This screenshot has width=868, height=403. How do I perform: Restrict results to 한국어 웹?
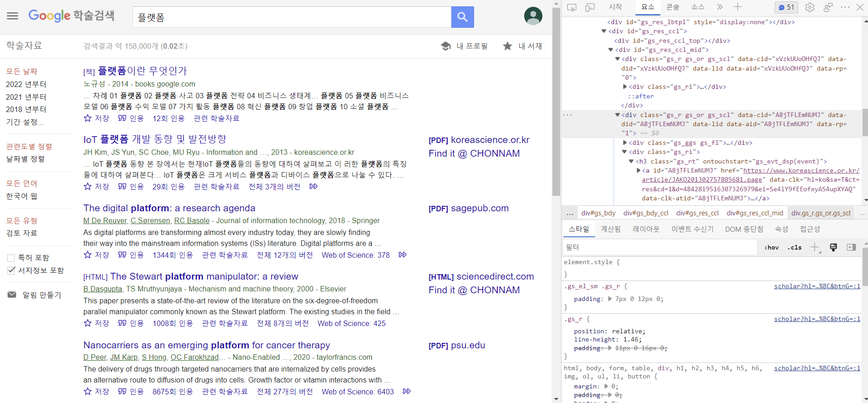tap(21, 196)
